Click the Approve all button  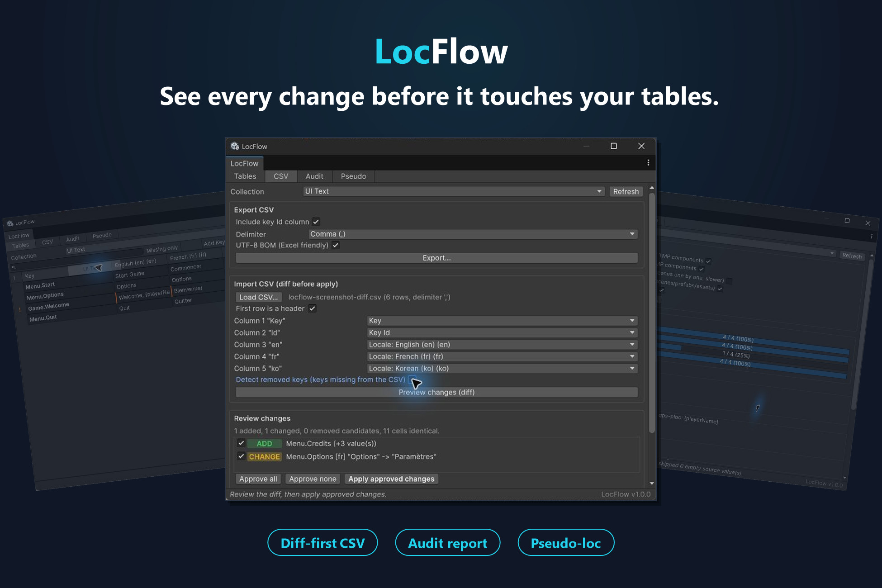point(258,479)
